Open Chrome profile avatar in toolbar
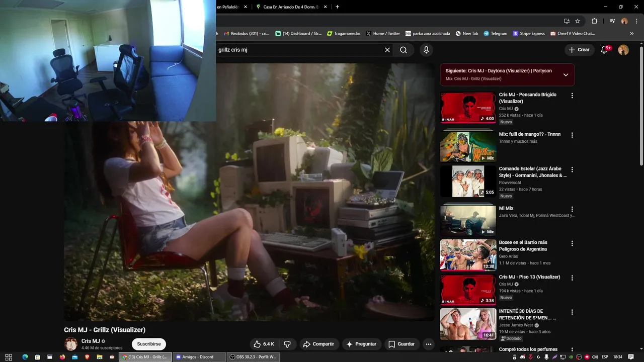The height and width of the screenshot is (362, 644). (x=624, y=21)
